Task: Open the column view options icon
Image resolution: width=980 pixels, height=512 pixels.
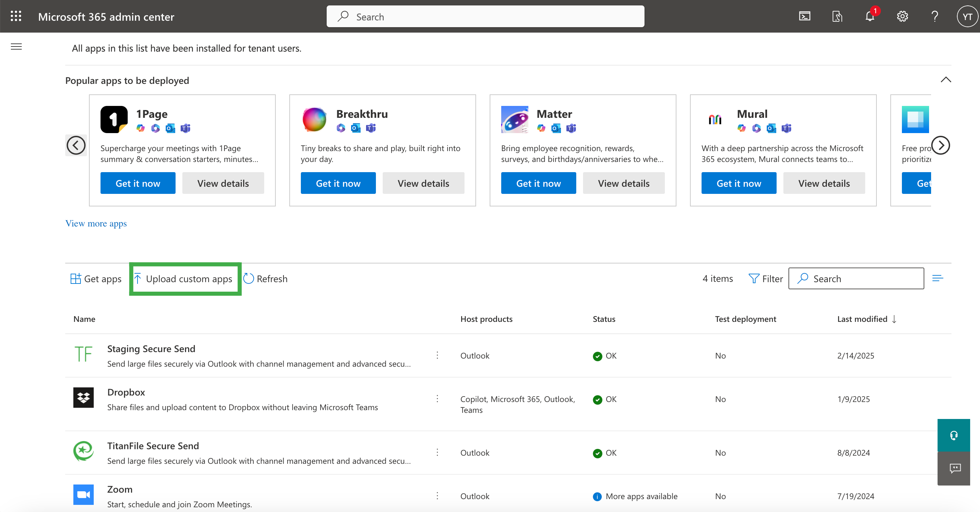Action: pyautogui.click(x=938, y=278)
